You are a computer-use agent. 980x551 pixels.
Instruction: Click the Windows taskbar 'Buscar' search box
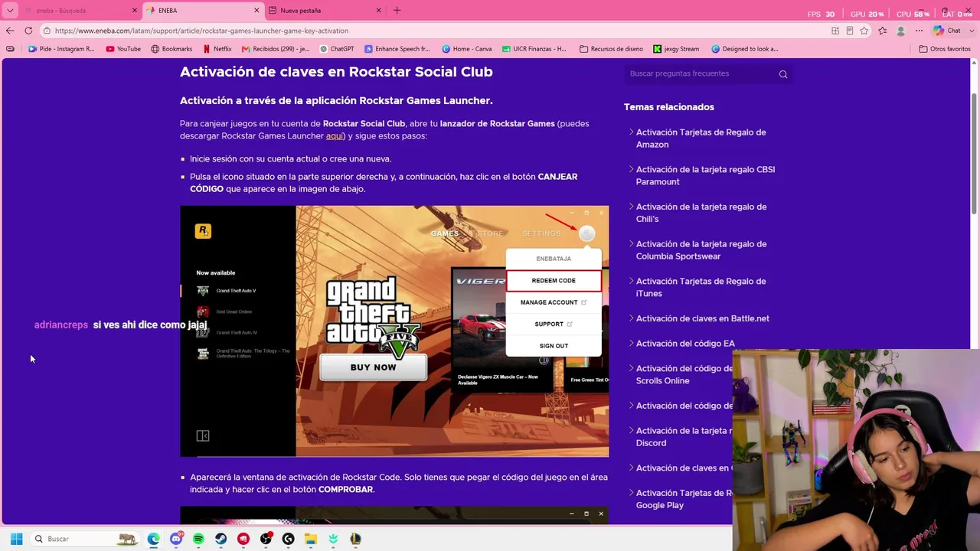[x=87, y=539]
